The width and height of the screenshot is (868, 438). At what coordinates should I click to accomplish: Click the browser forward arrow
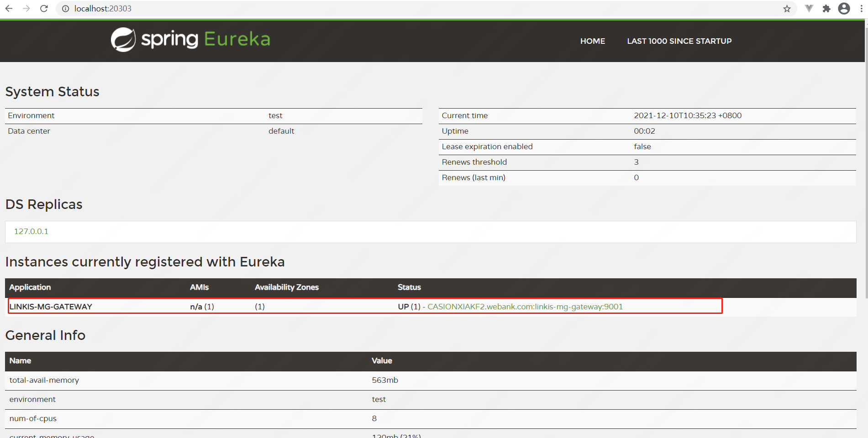coord(26,9)
